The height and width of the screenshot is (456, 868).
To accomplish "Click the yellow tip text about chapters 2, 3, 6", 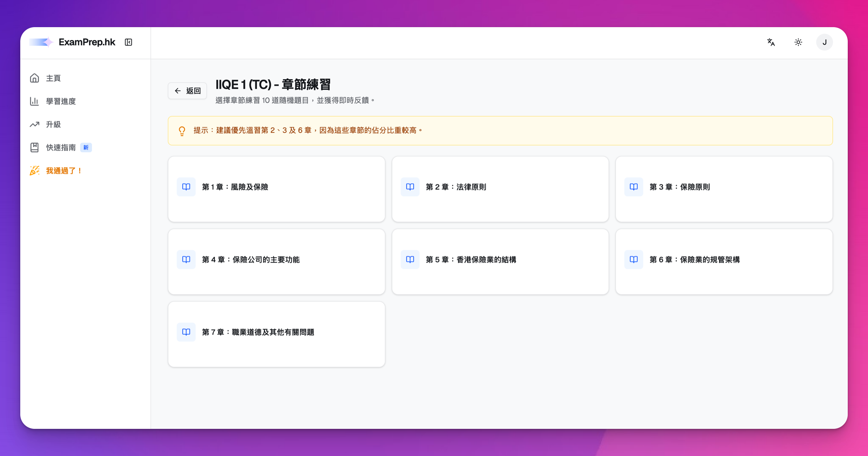I will 308,130.
